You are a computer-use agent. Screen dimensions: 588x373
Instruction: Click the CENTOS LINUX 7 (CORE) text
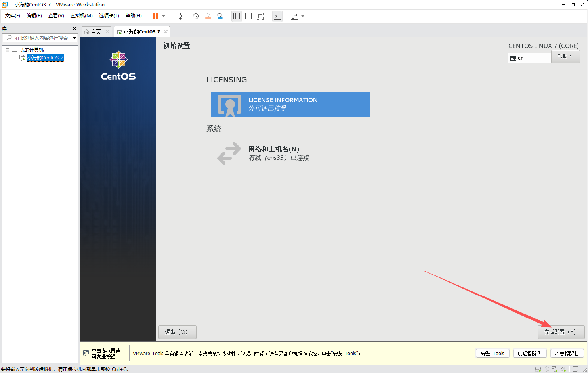(544, 46)
